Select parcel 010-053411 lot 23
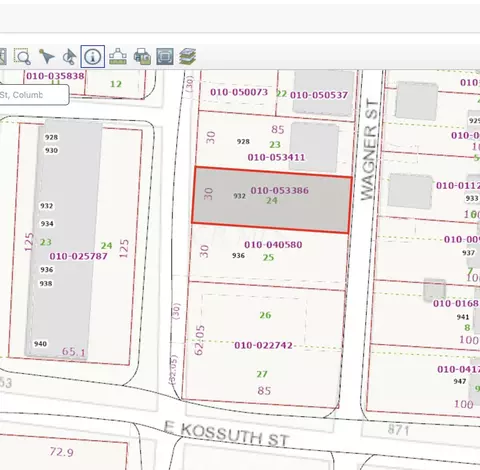The width and height of the screenshot is (480, 470). click(276, 157)
